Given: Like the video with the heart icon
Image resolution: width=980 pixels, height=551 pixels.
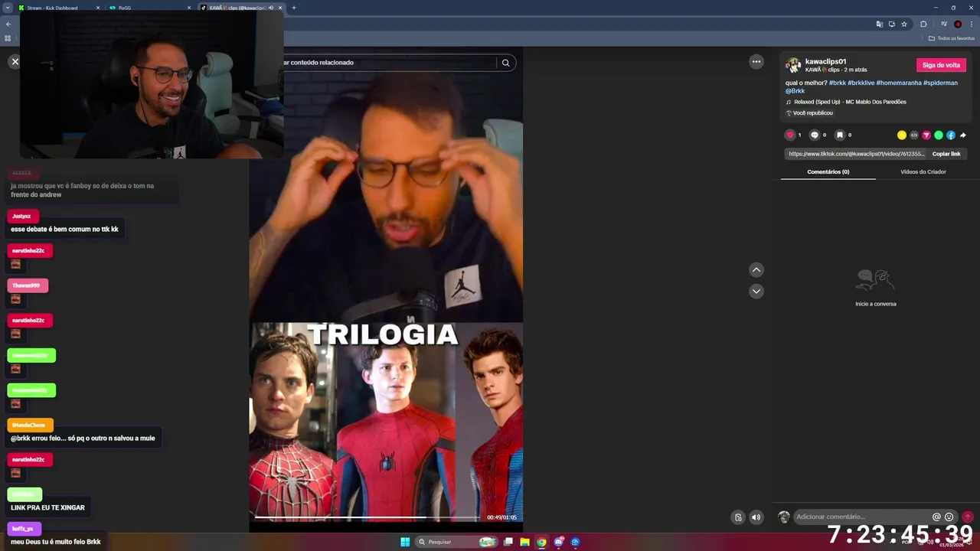Looking at the screenshot, I should pyautogui.click(x=790, y=135).
